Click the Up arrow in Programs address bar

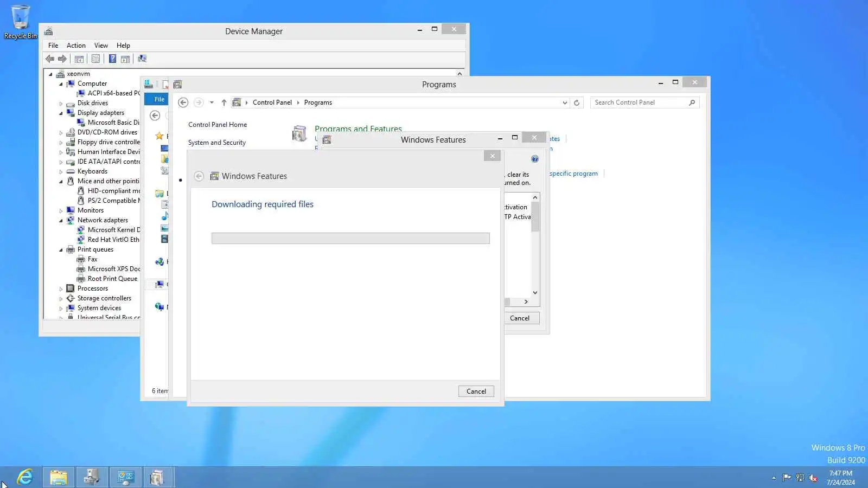tap(224, 102)
